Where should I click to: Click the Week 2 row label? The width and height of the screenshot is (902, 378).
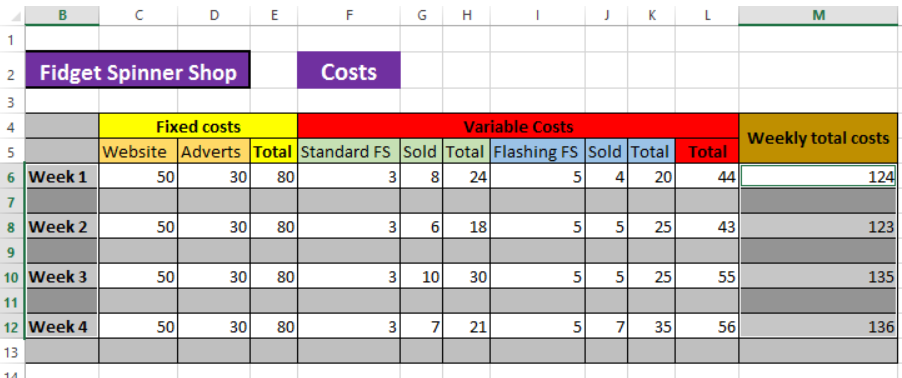pos(62,227)
